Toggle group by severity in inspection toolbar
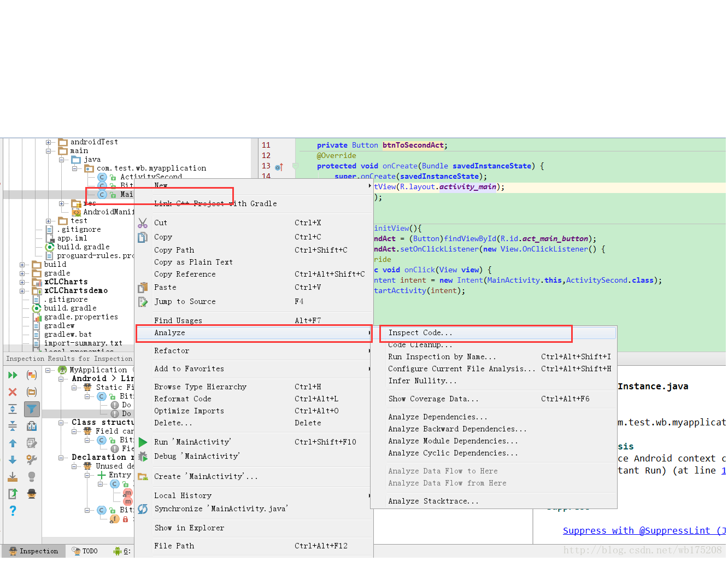The width and height of the screenshot is (728, 561). [x=32, y=375]
